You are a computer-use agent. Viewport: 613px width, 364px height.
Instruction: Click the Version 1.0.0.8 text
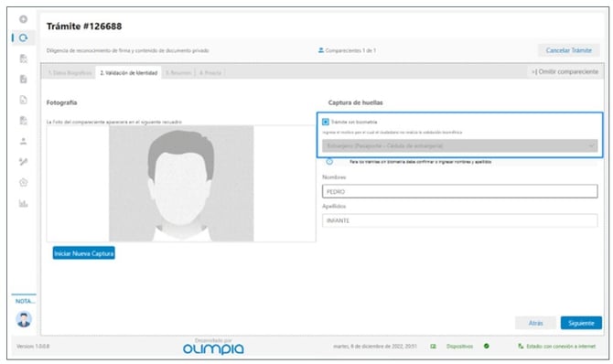(x=33, y=346)
